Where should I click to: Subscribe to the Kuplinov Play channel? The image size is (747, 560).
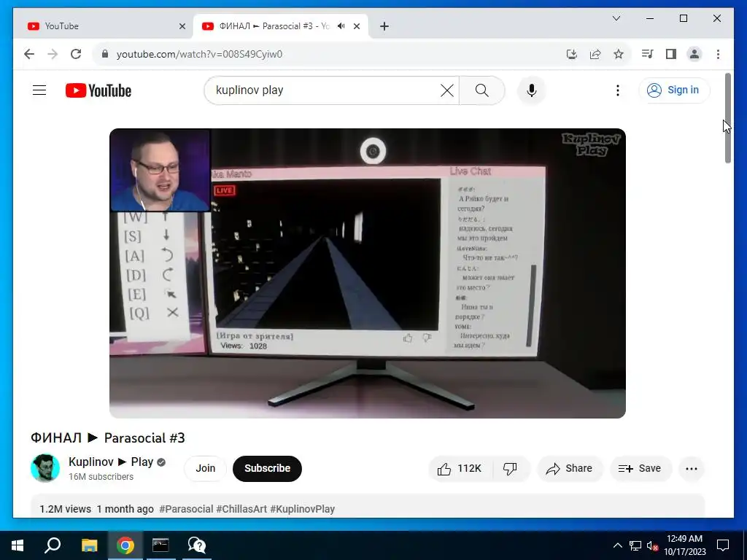point(267,469)
